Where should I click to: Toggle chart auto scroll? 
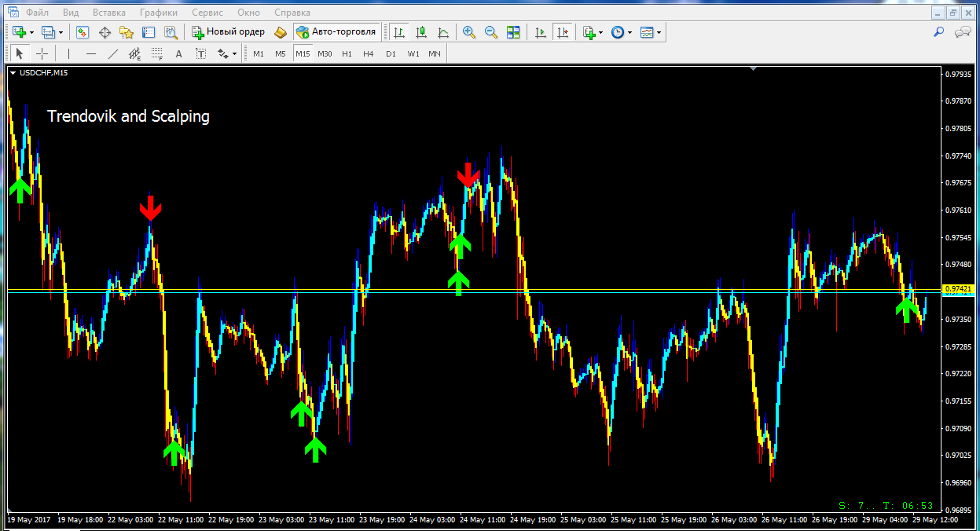(540, 32)
